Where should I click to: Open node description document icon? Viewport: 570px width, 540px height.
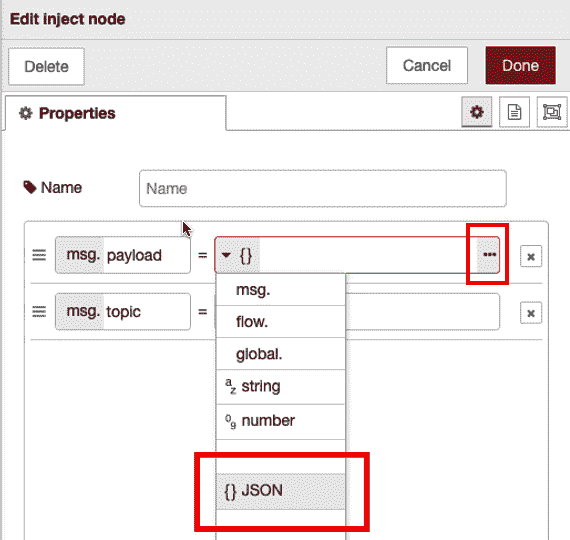click(514, 112)
